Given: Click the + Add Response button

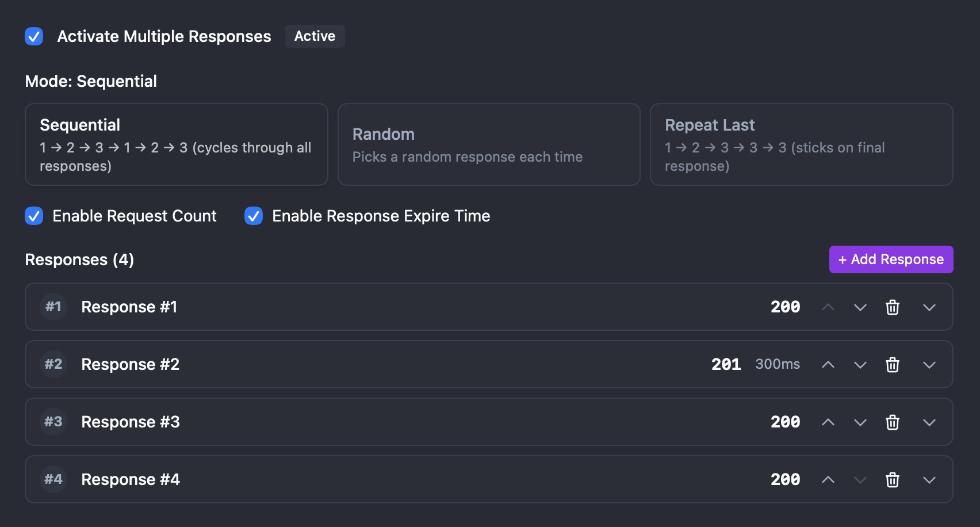Looking at the screenshot, I should coord(891,259).
